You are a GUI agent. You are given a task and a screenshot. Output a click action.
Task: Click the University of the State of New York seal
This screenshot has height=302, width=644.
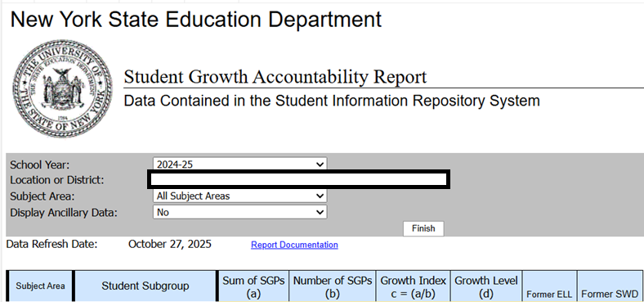point(62,88)
